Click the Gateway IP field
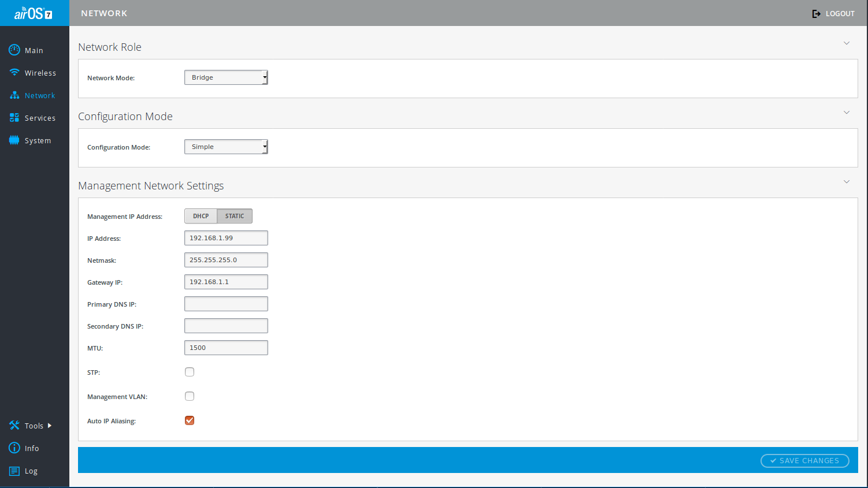868x488 pixels. point(226,282)
